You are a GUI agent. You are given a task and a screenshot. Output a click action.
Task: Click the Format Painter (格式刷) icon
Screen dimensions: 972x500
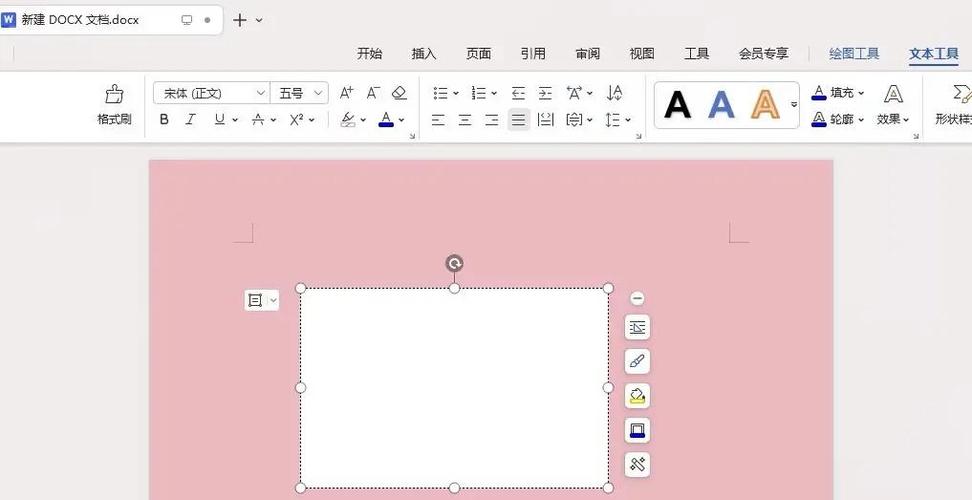[115, 94]
